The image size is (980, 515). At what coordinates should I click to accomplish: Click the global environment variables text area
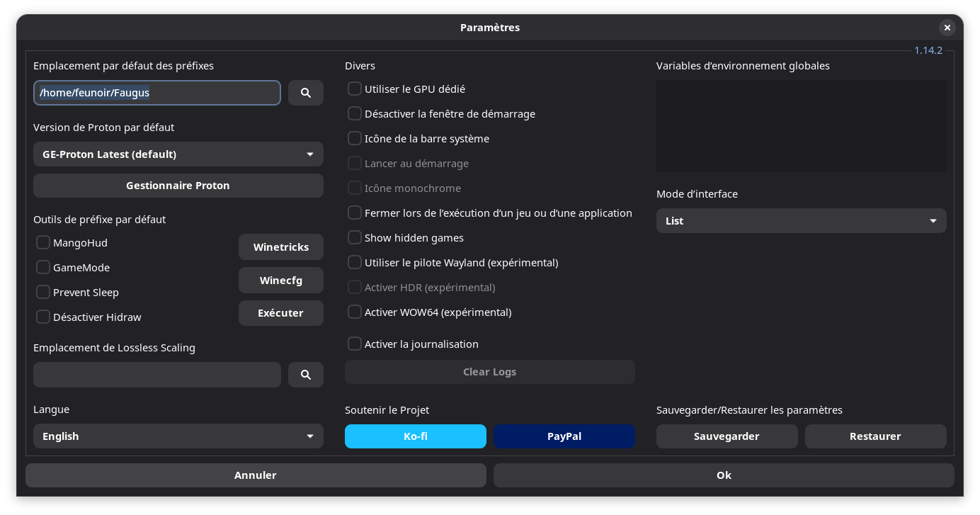(x=801, y=126)
